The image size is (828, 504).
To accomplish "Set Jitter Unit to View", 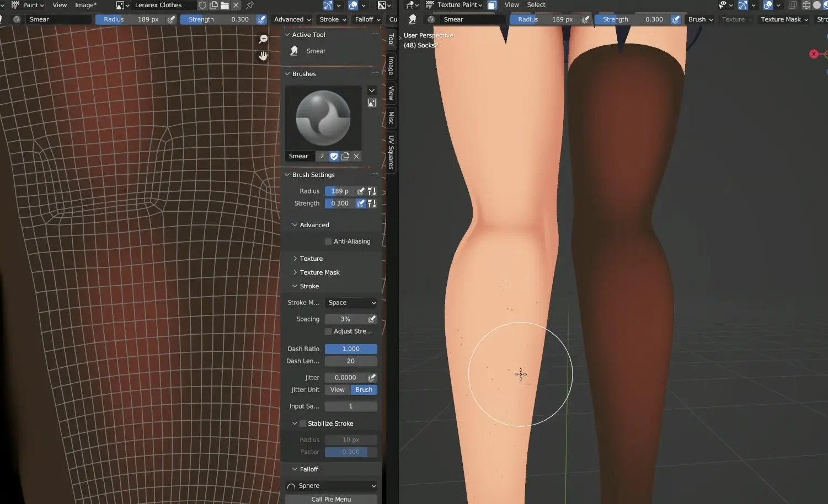I will pos(338,390).
